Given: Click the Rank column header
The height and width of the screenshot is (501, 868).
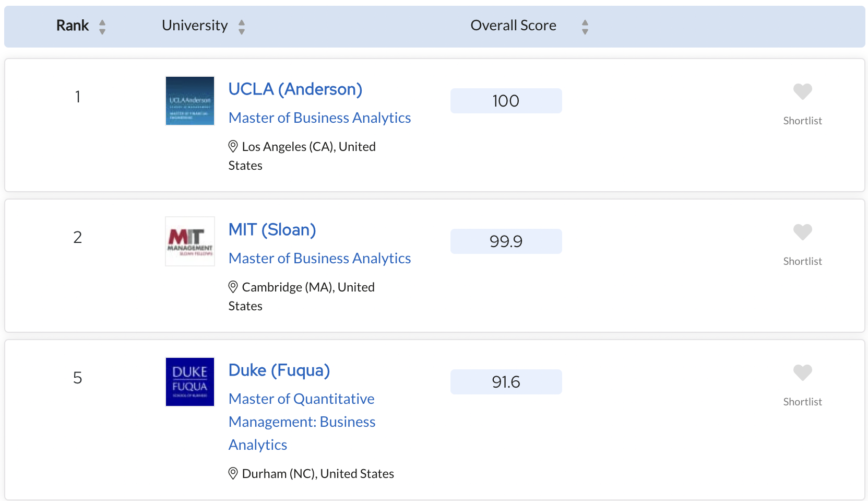Looking at the screenshot, I should click(x=73, y=26).
